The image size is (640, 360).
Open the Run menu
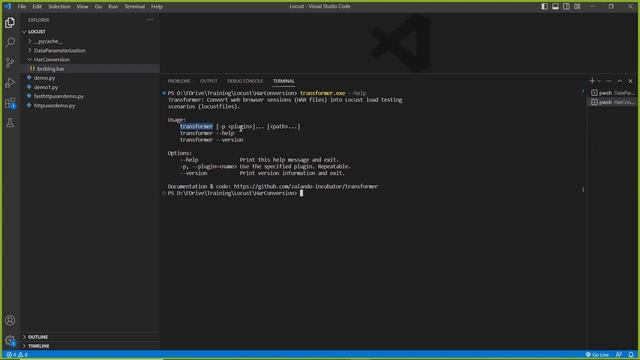pyautogui.click(x=113, y=7)
